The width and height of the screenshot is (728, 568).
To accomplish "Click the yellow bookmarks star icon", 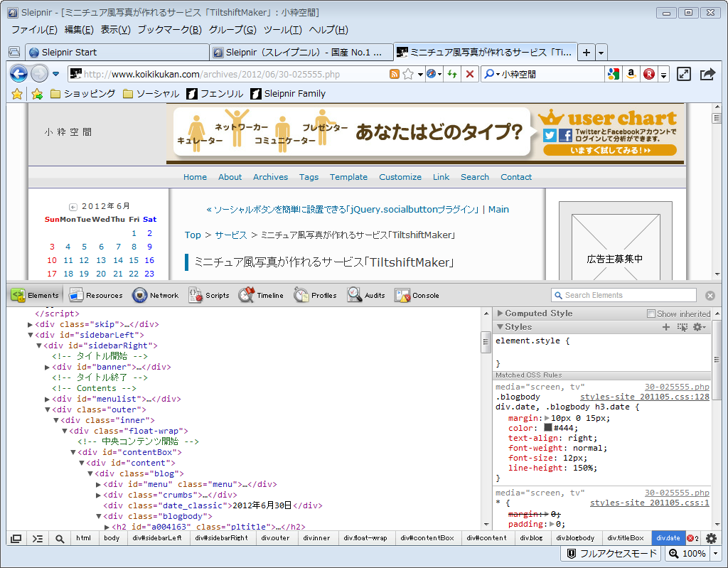I will click(17, 94).
